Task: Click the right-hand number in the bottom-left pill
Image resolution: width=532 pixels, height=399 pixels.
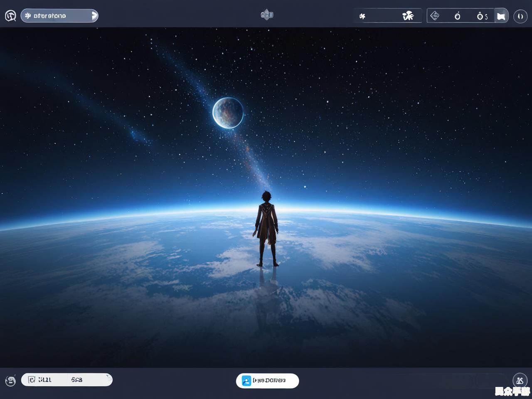Action: click(77, 379)
